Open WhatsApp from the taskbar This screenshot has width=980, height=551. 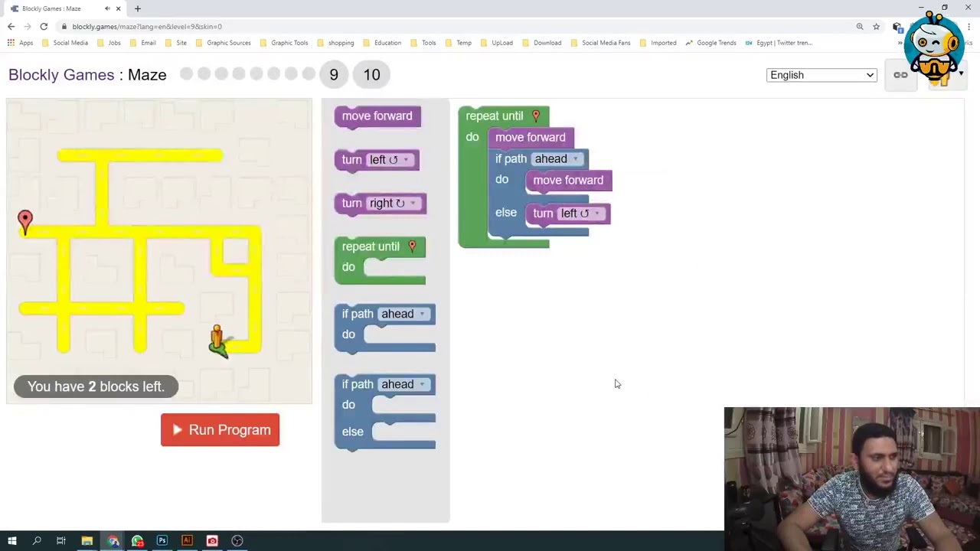click(x=137, y=541)
